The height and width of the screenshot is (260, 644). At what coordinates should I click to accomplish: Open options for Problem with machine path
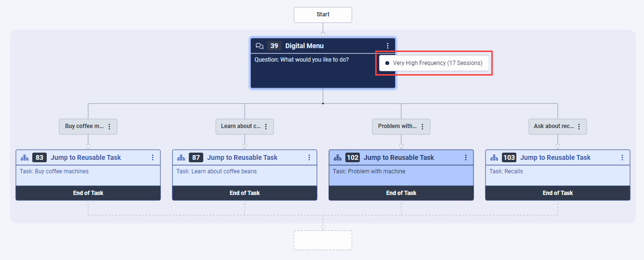[x=422, y=127]
